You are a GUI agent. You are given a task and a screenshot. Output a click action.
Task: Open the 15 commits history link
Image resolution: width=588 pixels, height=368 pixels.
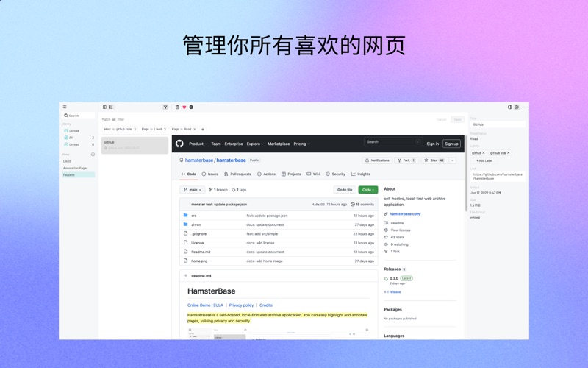[362, 205]
